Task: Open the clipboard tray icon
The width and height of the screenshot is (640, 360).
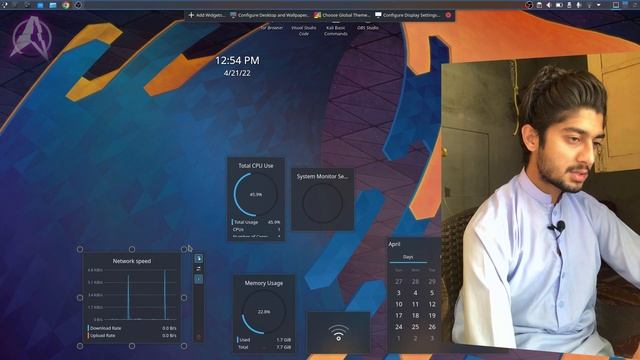Action: 539,5
